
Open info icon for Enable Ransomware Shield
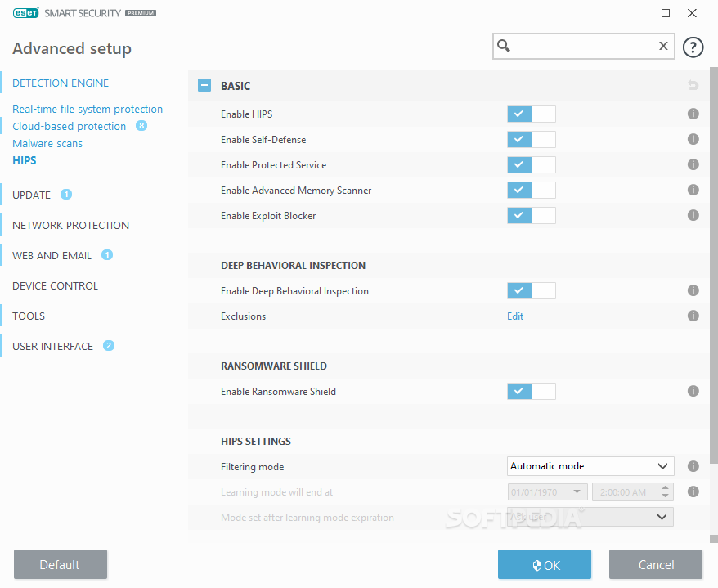pyautogui.click(x=693, y=391)
